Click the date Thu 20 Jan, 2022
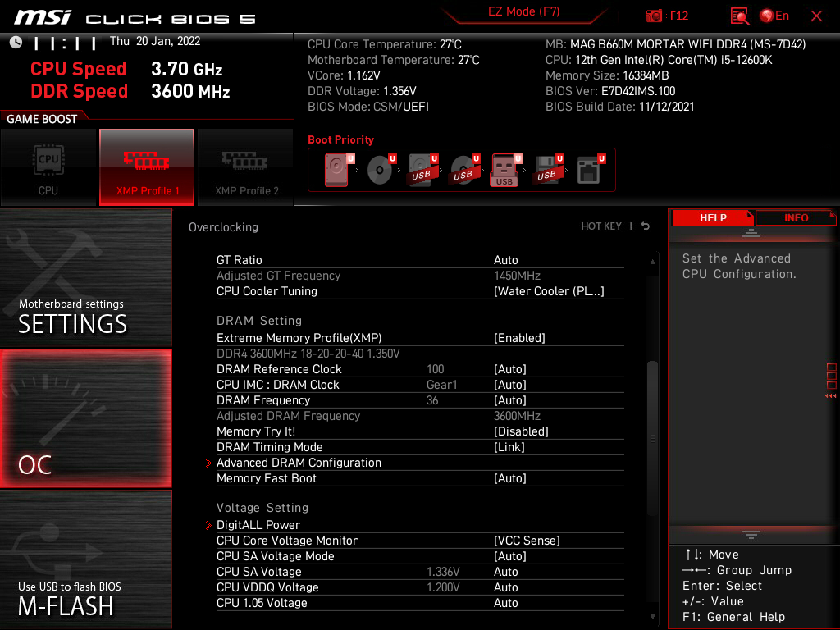840x630 pixels. [155, 41]
